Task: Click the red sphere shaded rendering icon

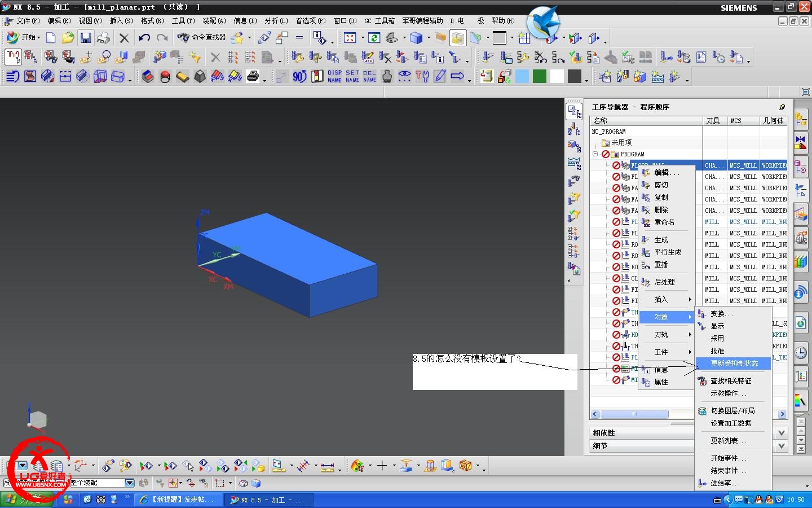Action: (165, 76)
